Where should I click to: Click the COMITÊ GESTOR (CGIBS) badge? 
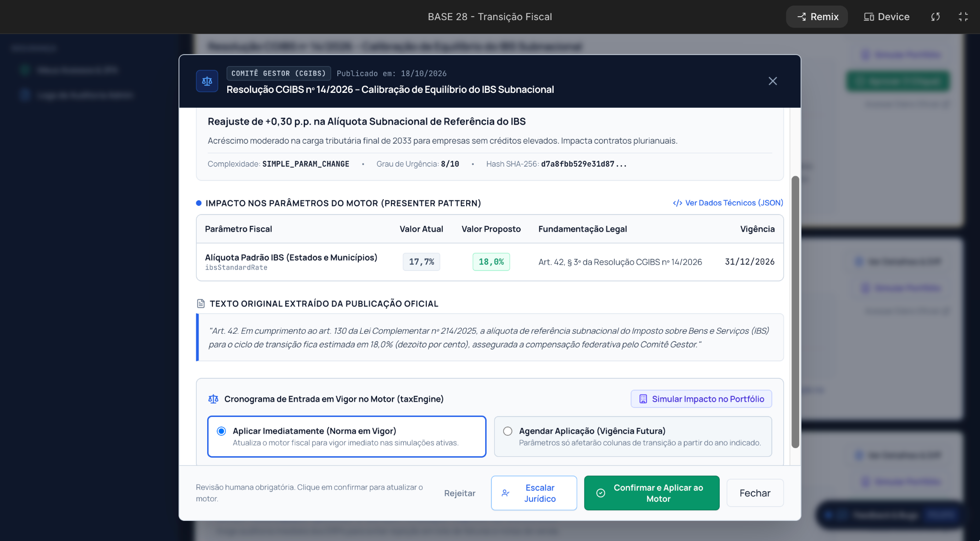[278, 73]
